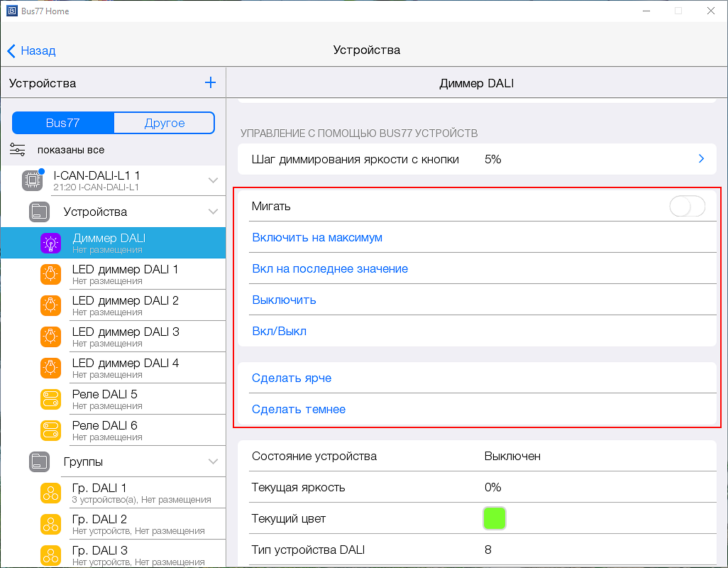The height and width of the screenshot is (568, 728).
Task: Click the LED диммер DALI 3 icon
Action: coord(50,337)
